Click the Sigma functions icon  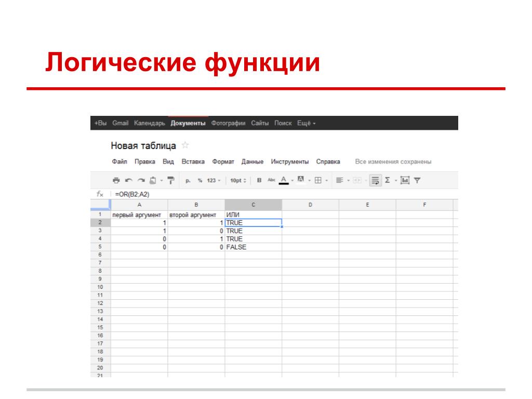[387, 180]
